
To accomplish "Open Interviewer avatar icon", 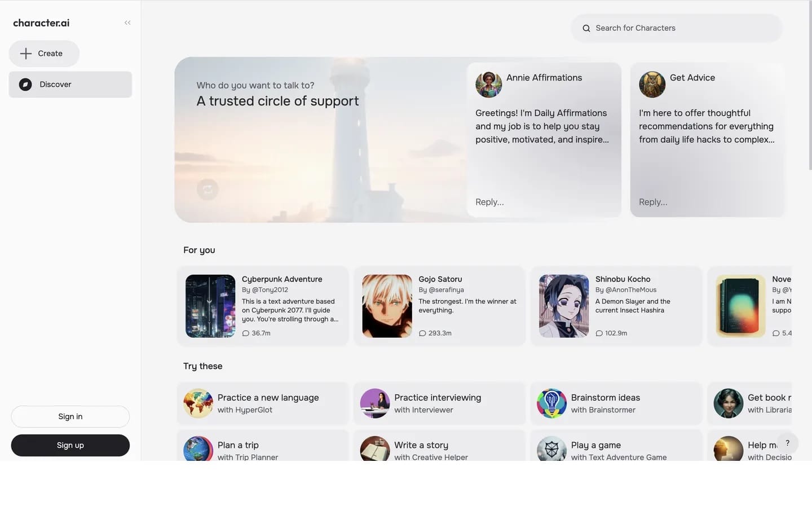I will tap(375, 403).
